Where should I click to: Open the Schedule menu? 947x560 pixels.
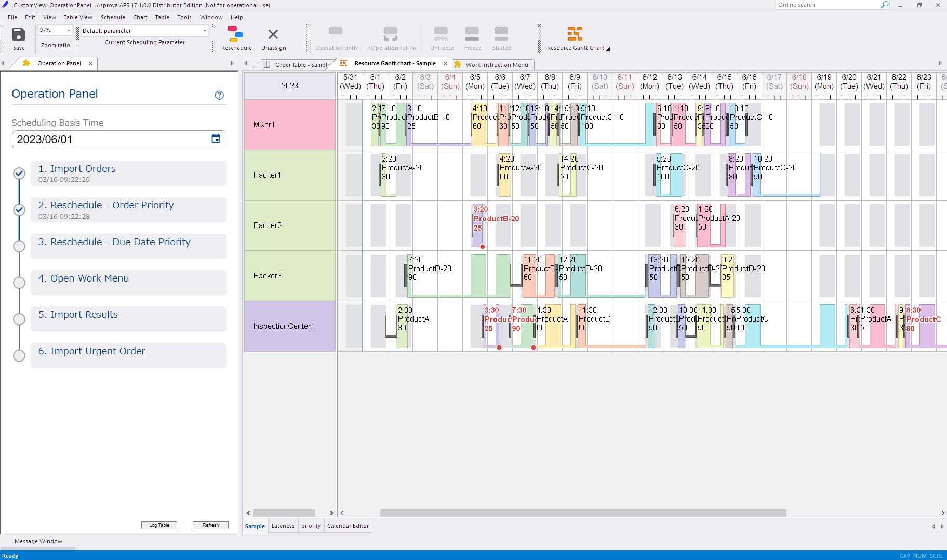[x=113, y=17]
